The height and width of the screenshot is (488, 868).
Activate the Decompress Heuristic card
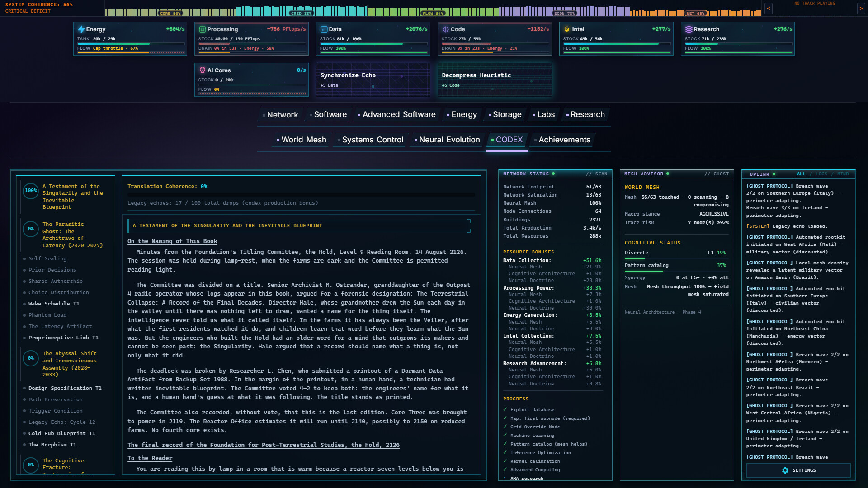tap(495, 80)
